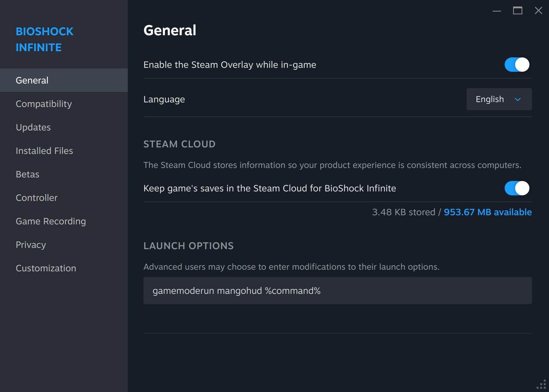Click the BioShock Infinite title heading
The width and height of the screenshot is (549, 392).
coord(45,39)
